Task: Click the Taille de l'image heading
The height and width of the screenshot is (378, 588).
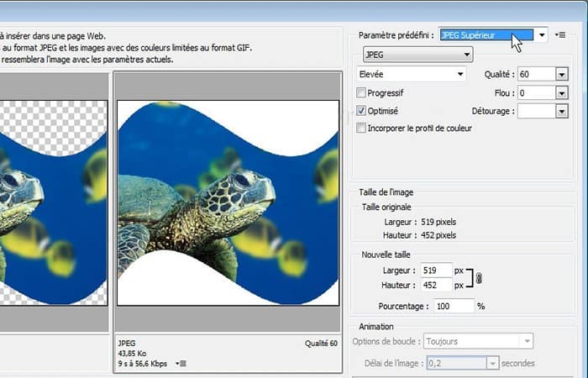Action: click(386, 192)
